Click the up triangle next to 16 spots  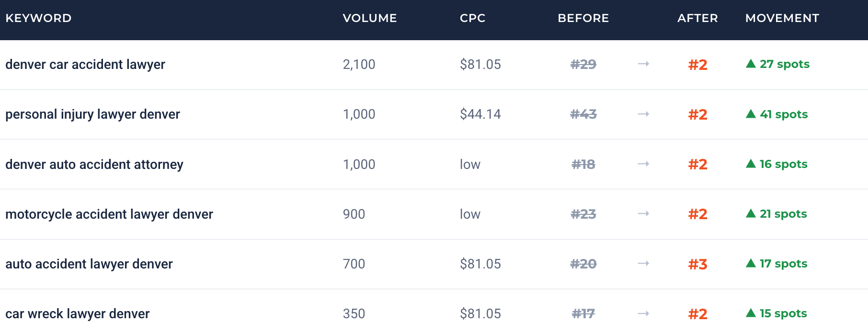point(751,164)
